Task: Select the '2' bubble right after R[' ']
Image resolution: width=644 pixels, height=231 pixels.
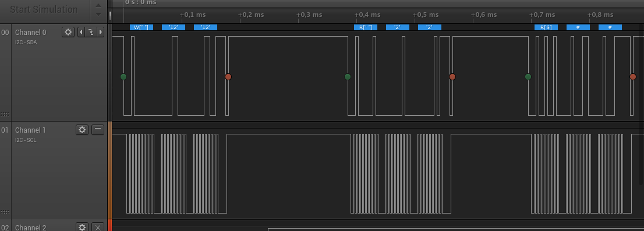Action: (398, 27)
